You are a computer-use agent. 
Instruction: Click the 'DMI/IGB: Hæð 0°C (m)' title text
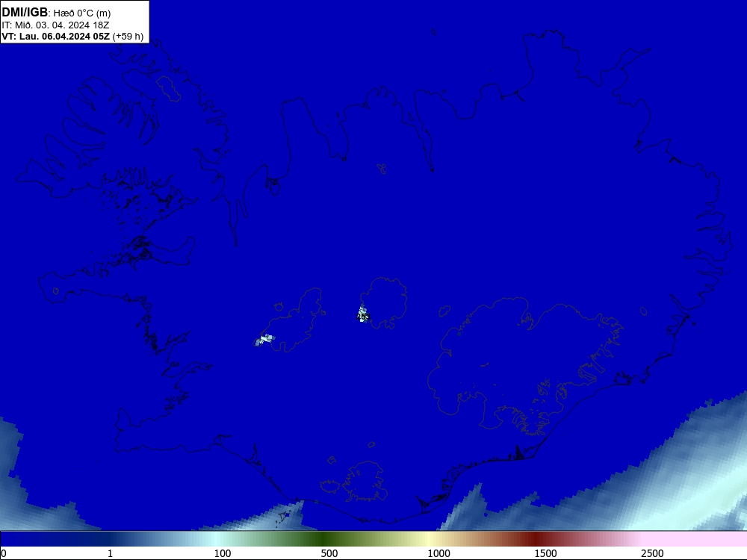pyautogui.click(x=56, y=13)
